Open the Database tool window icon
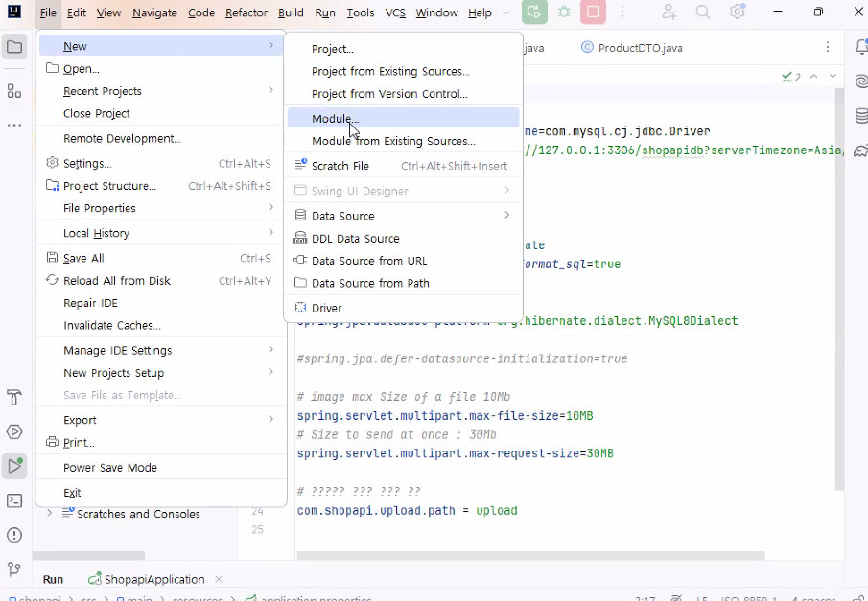 (x=860, y=116)
